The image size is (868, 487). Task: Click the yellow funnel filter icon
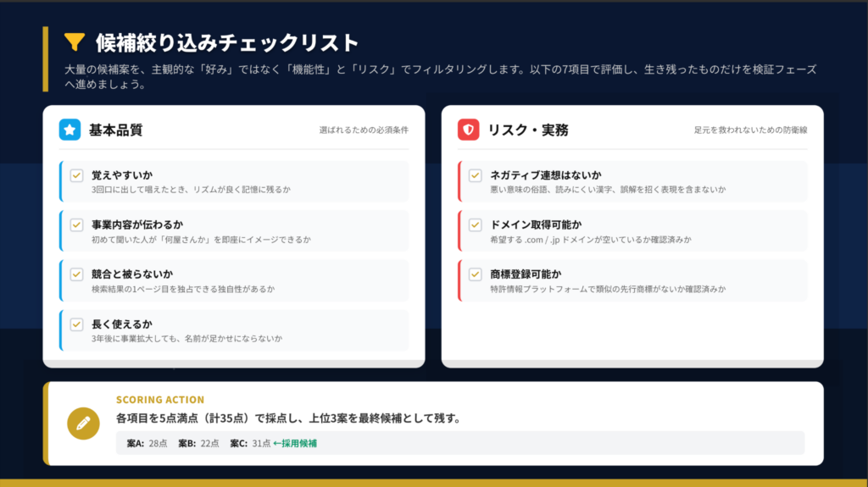(75, 42)
